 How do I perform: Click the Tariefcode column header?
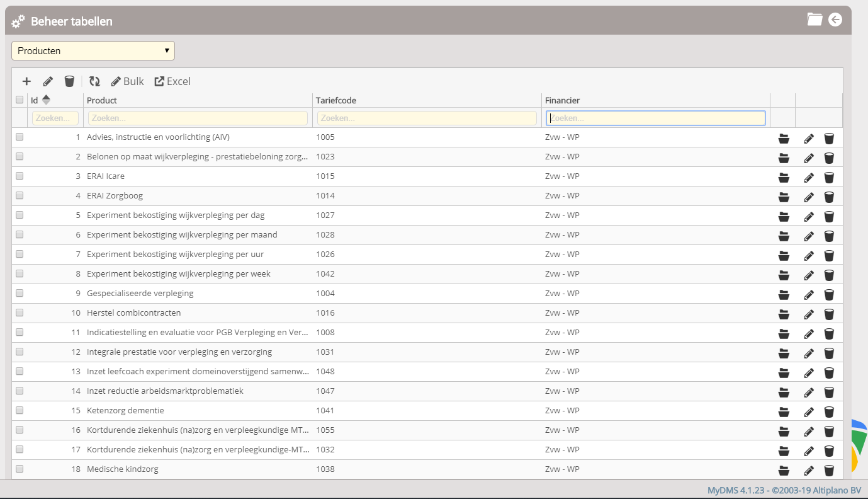click(336, 100)
